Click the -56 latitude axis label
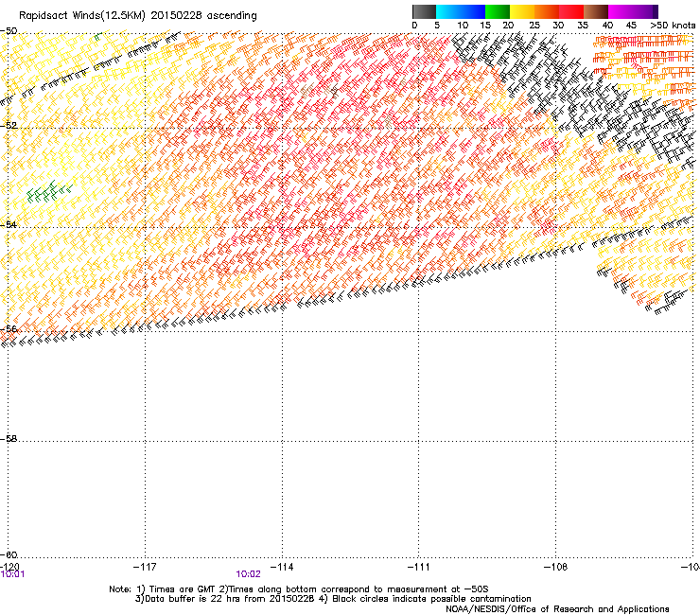This screenshot has height=615, width=700. [9, 328]
